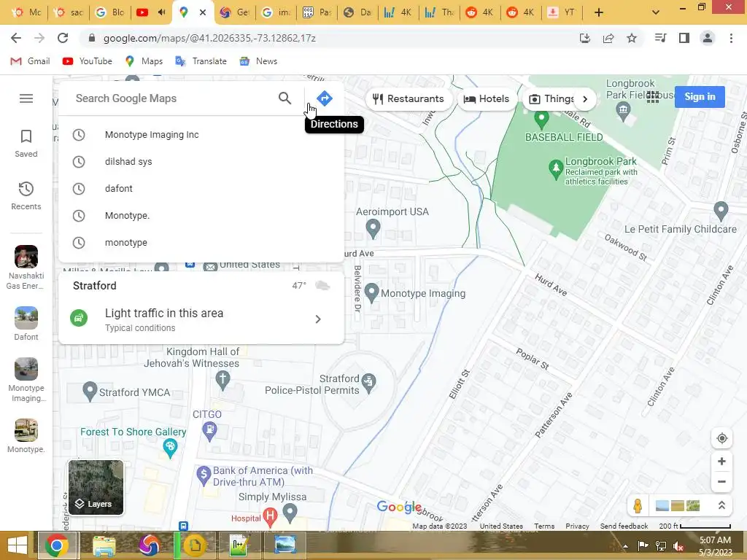Filter by Hotels chip
747x560 pixels.
pyautogui.click(x=487, y=98)
